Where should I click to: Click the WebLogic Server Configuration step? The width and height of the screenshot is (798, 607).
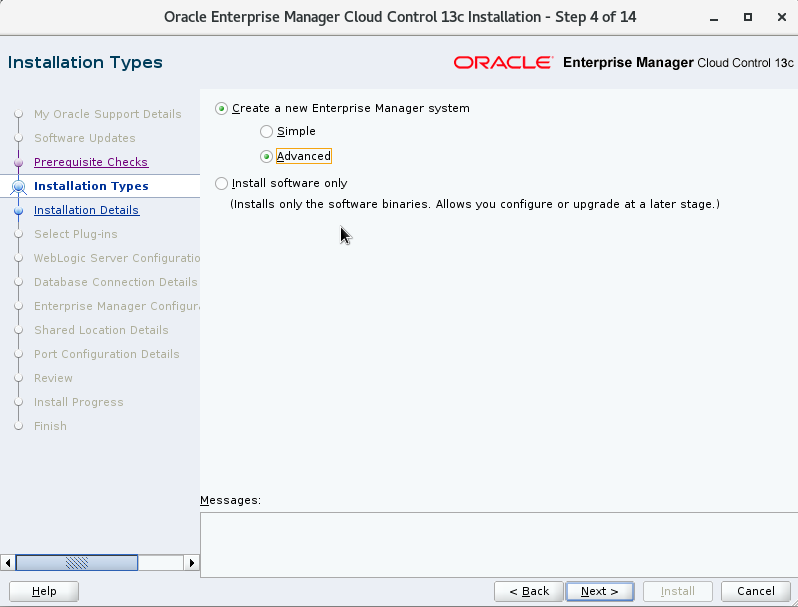pos(117,258)
